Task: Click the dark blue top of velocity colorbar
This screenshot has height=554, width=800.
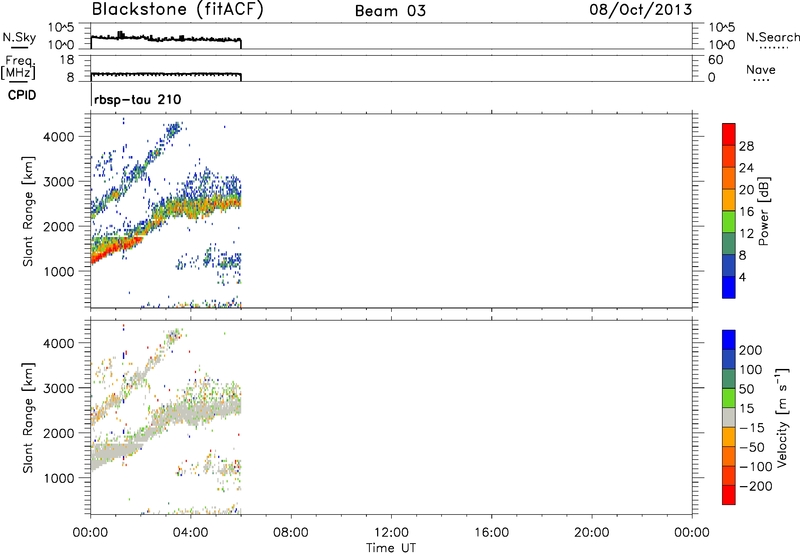Action: 729,340
